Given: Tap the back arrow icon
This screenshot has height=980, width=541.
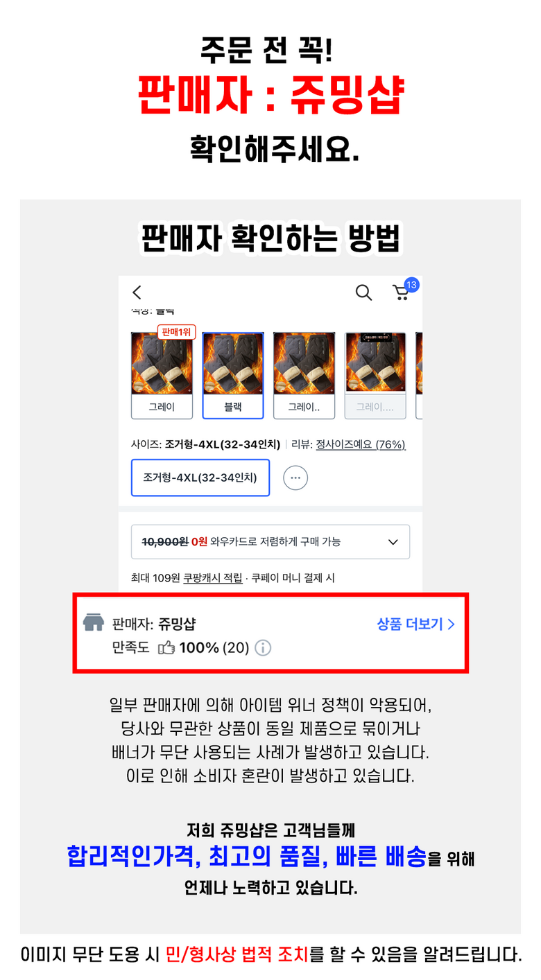Looking at the screenshot, I should tap(137, 292).
